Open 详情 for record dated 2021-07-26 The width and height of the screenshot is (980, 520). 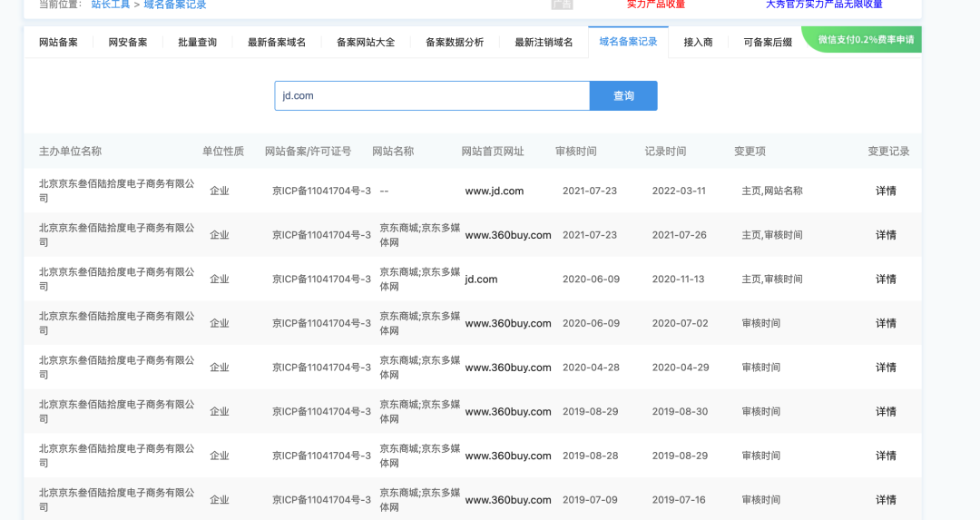[886, 235]
